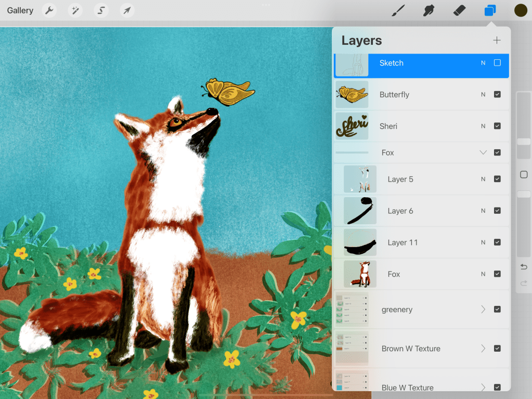Viewport: 532px width, 399px height.
Task: Tap the undo arrow in sidebar
Action: (524, 267)
